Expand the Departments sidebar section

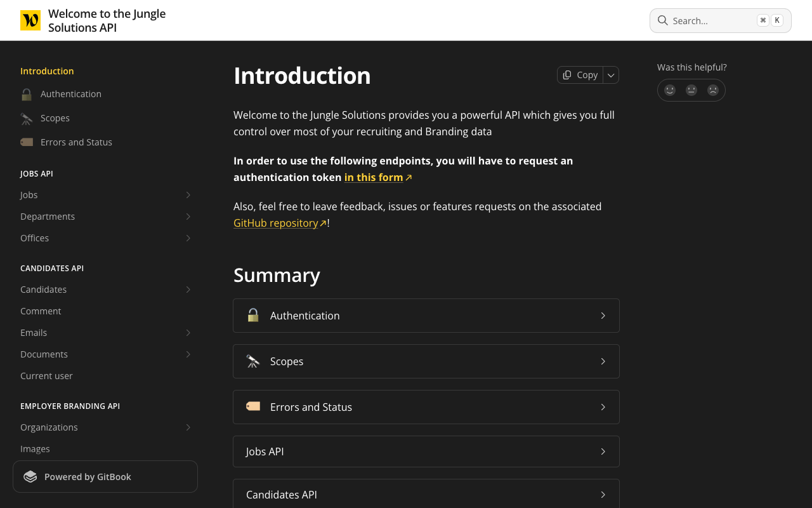pyautogui.click(x=188, y=217)
